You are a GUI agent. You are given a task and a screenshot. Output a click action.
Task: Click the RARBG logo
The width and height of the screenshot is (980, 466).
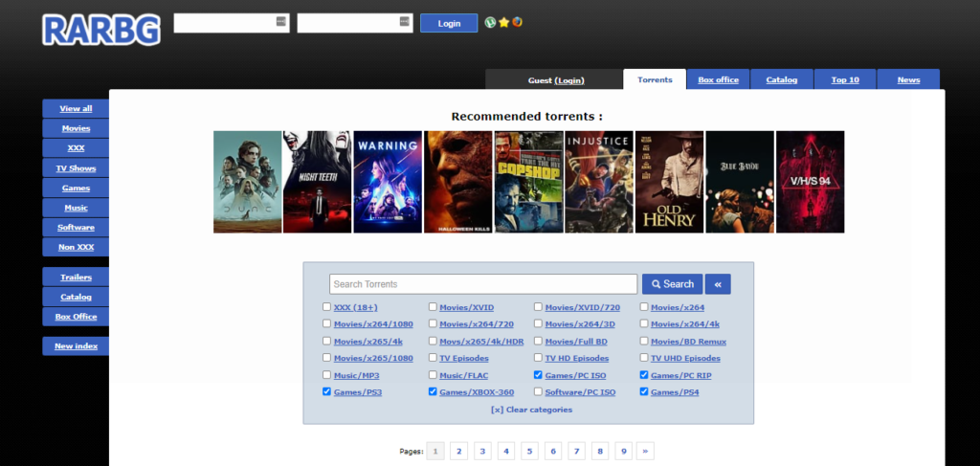[101, 30]
